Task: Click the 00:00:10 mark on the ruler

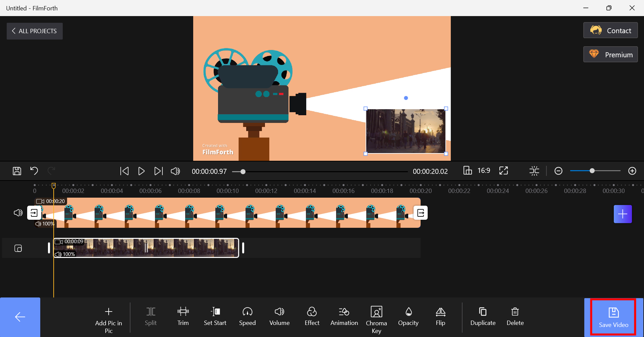Action: coord(228,191)
